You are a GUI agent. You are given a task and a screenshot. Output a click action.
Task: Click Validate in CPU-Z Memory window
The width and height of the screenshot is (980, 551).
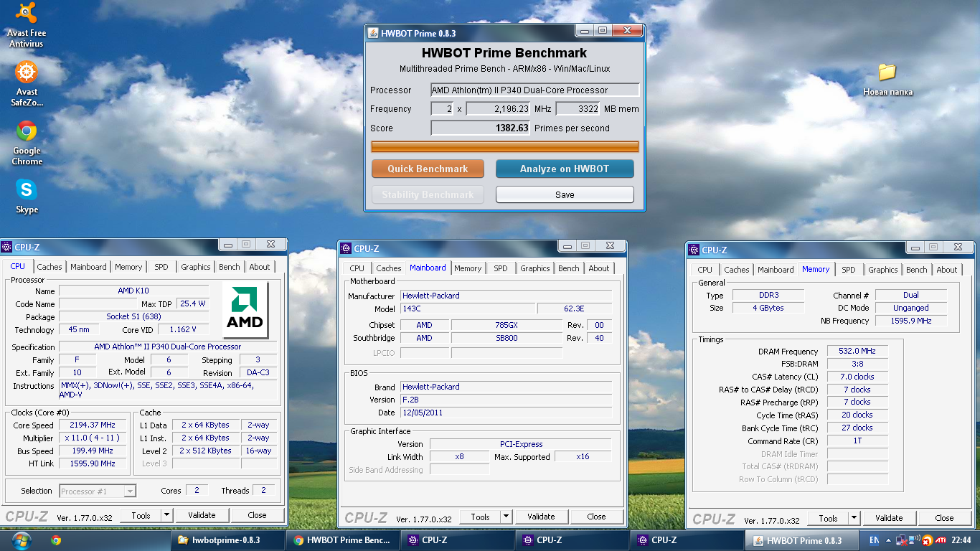coord(889,518)
